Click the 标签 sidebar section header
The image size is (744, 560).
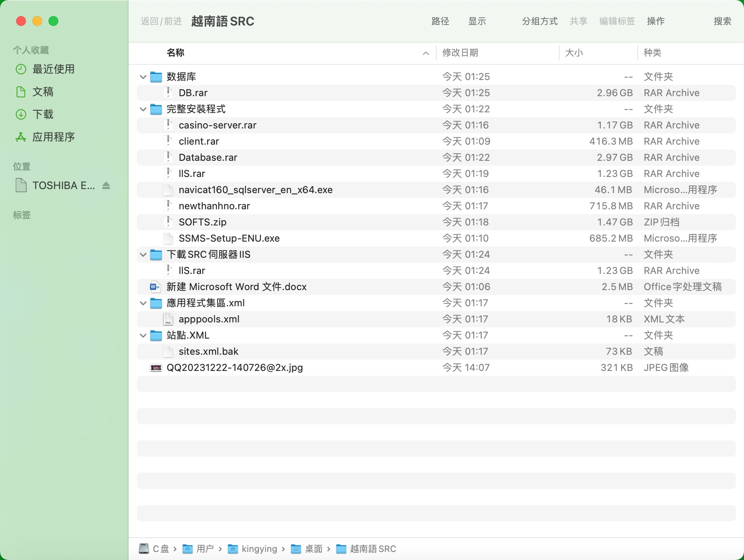click(x=22, y=215)
